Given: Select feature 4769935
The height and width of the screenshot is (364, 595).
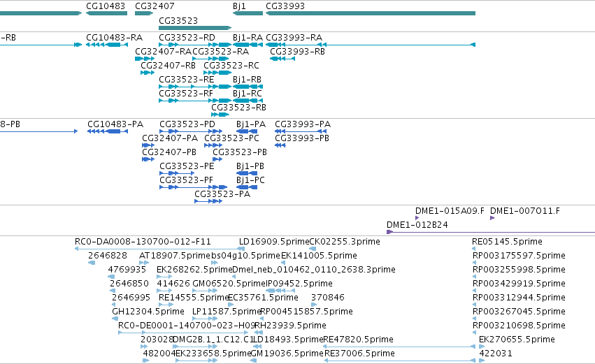Looking at the screenshot, I should pyautogui.click(x=111, y=277).
